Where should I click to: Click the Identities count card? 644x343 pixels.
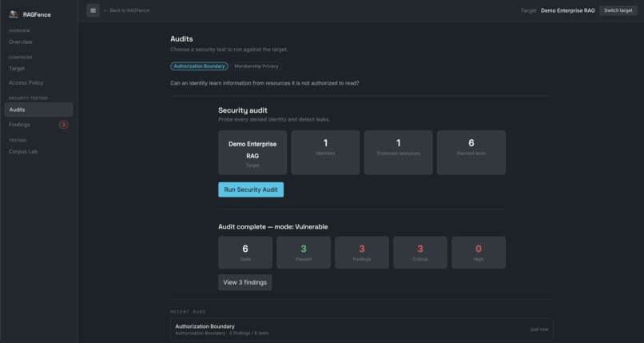[x=325, y=153]
